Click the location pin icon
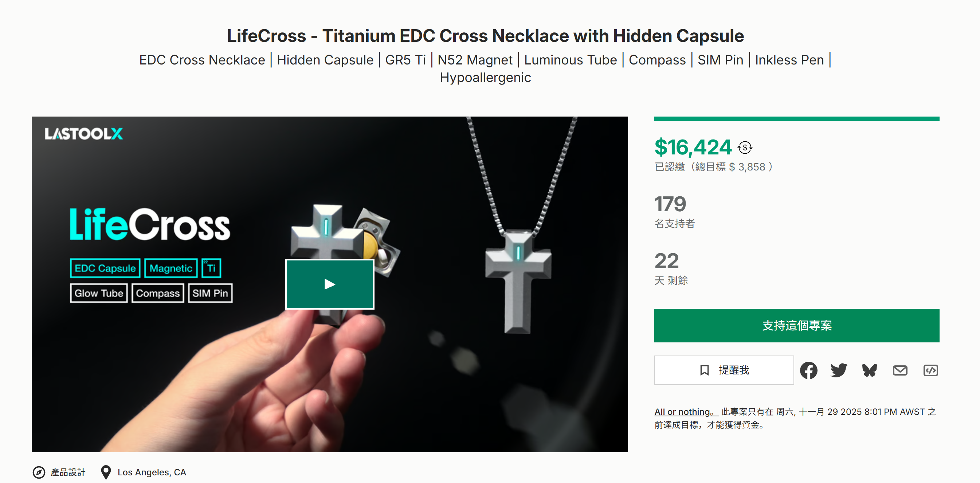 click(106, 472)
